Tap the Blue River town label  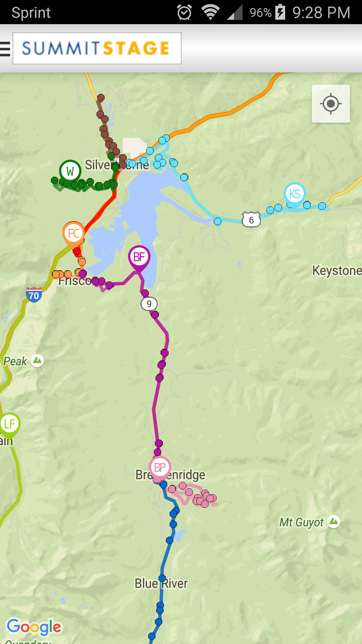[x=161, y=584]
